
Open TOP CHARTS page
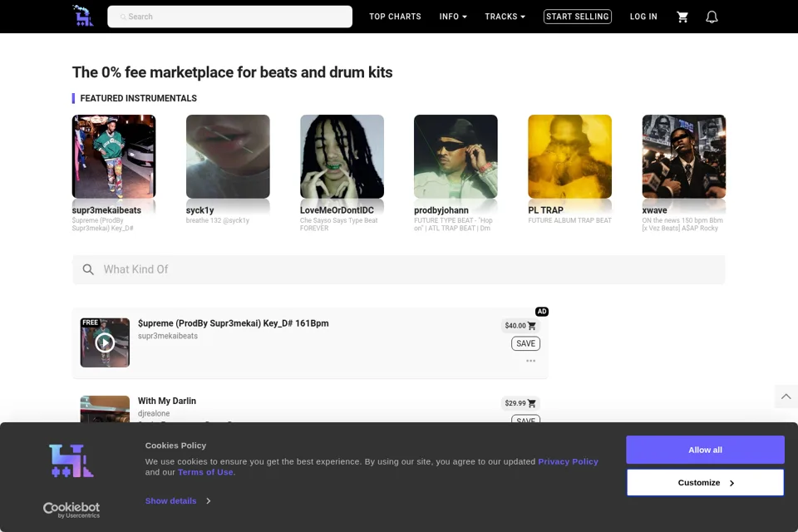pos(395,17)
